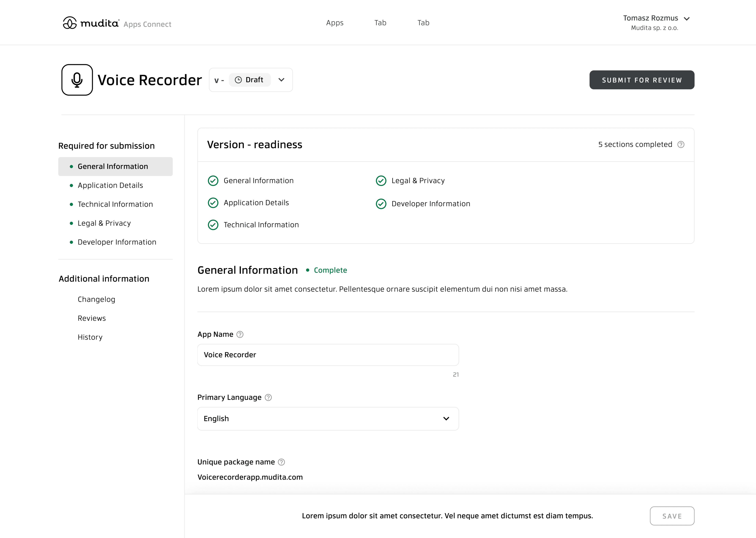Click the Developer Information label in readiness card
The width and height of the screenshot is (756, 538).
431,204
